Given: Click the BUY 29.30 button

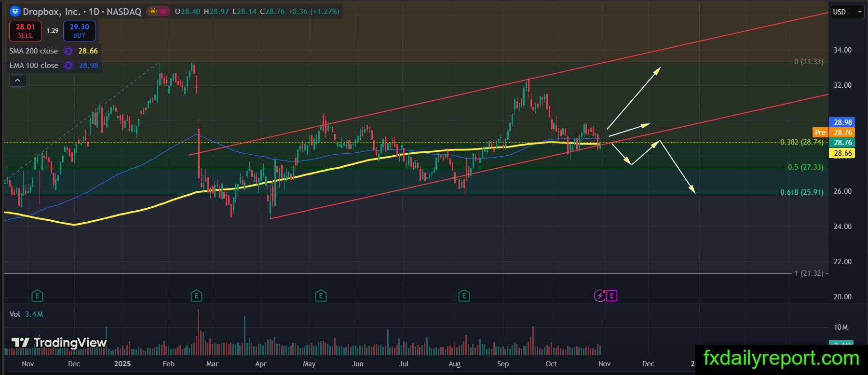Looking at the screenshot, I should [80, 31].
